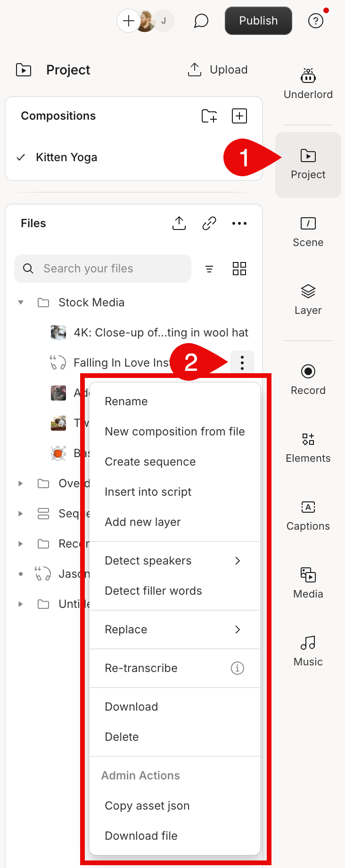The image size is (345, 868).
Task: Choose Rename from the context menu
Action: click(x=126, y=401)
